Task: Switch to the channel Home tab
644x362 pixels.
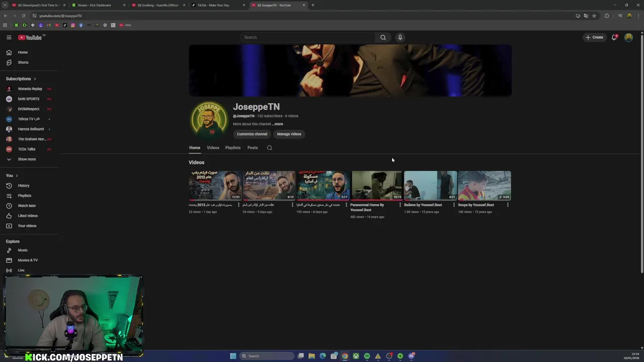Action: point(195,148)
